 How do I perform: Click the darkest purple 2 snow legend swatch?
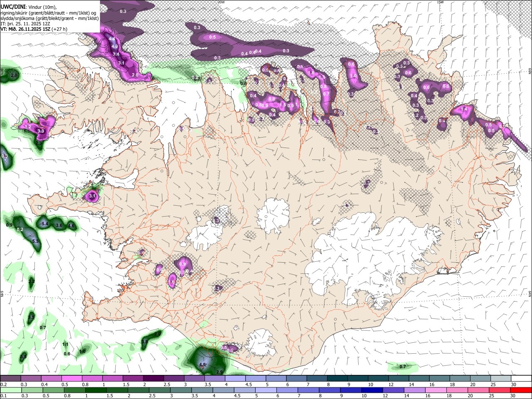click(x=153, y=378)
